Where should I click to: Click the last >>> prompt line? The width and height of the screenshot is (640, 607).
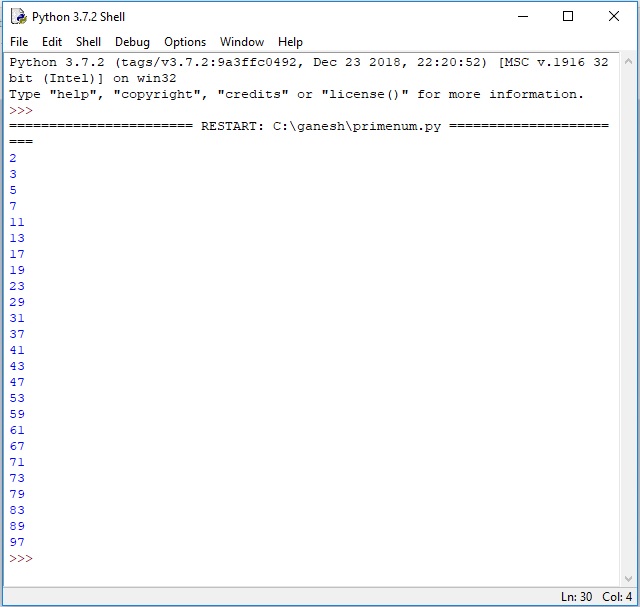point(21,558)
